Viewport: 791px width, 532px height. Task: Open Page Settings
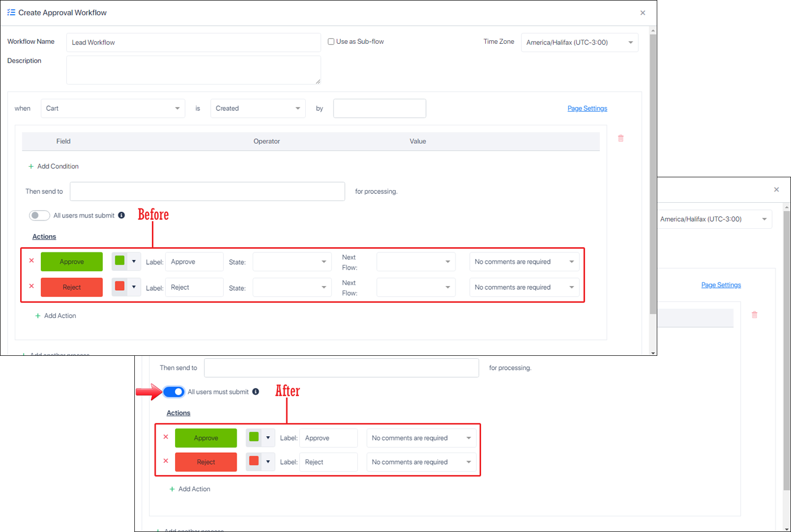point(587,108)
